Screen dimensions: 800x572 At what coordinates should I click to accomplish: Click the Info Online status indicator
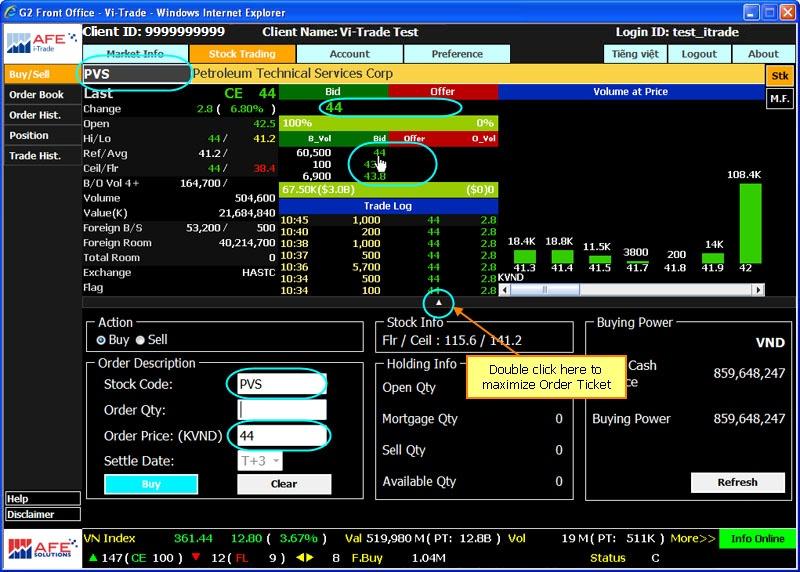pos(757,539)
